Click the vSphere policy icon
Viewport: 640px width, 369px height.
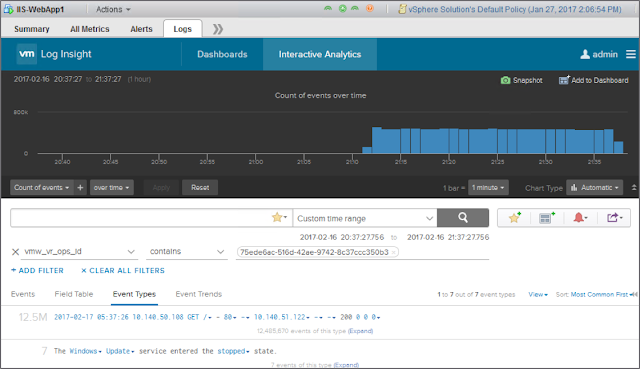pos(402,9)
